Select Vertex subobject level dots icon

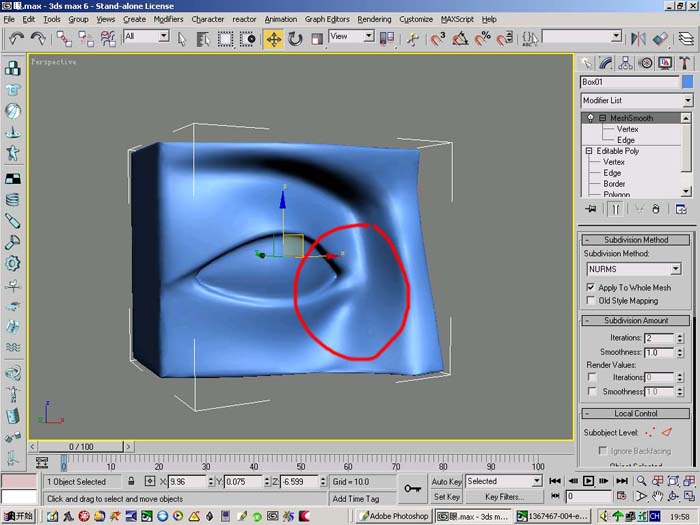click(650, 432)
